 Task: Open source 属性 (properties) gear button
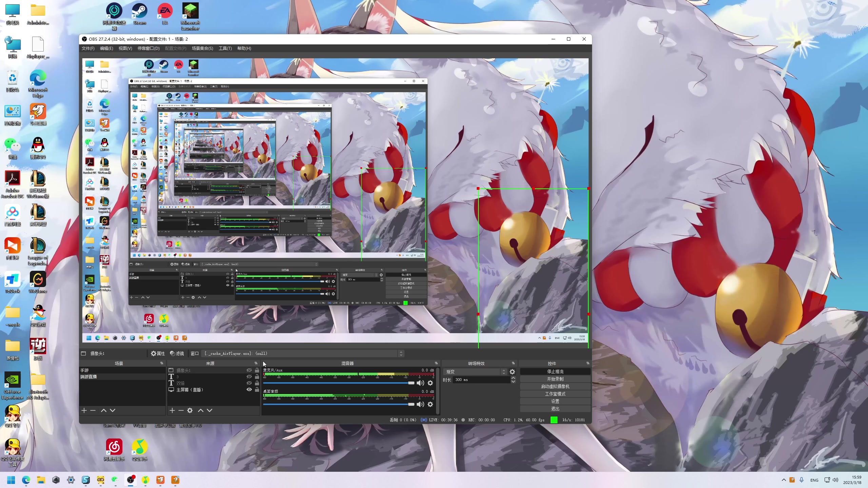158,353
